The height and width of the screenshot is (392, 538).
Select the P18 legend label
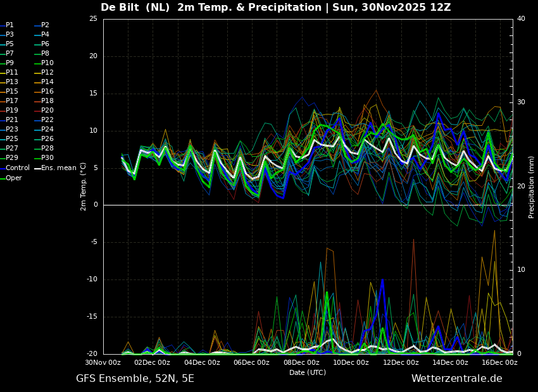[47, 101]
